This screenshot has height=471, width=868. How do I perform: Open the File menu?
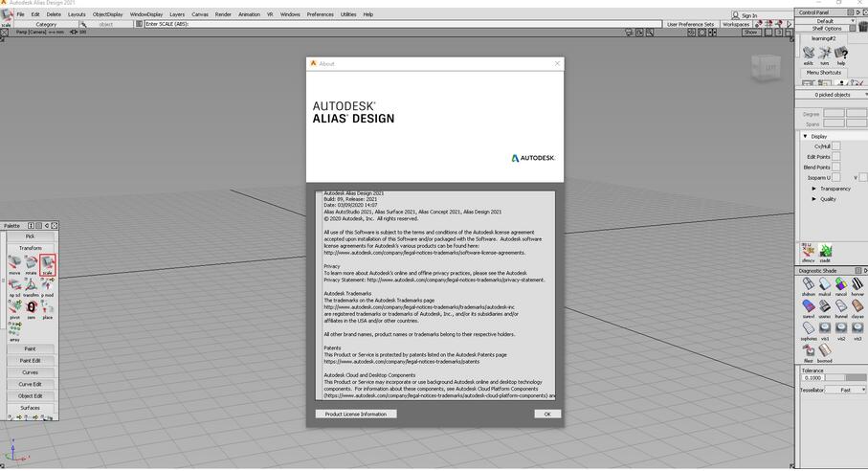[x=20, y=14]
